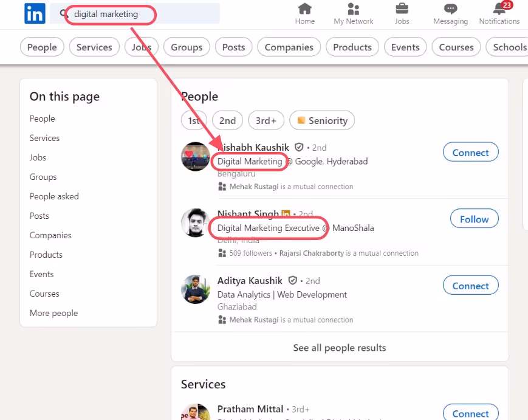Open the Events results filter

point(405,47)
